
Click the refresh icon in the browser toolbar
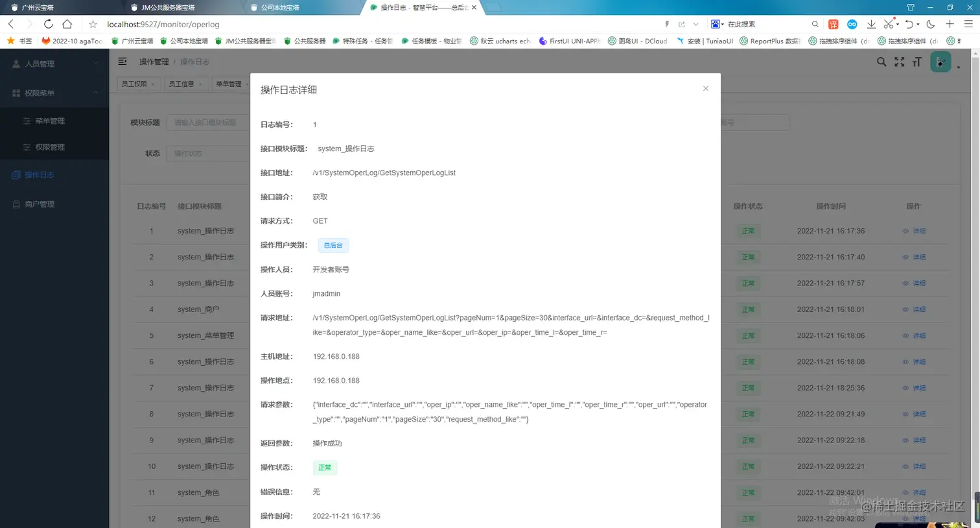48,24
